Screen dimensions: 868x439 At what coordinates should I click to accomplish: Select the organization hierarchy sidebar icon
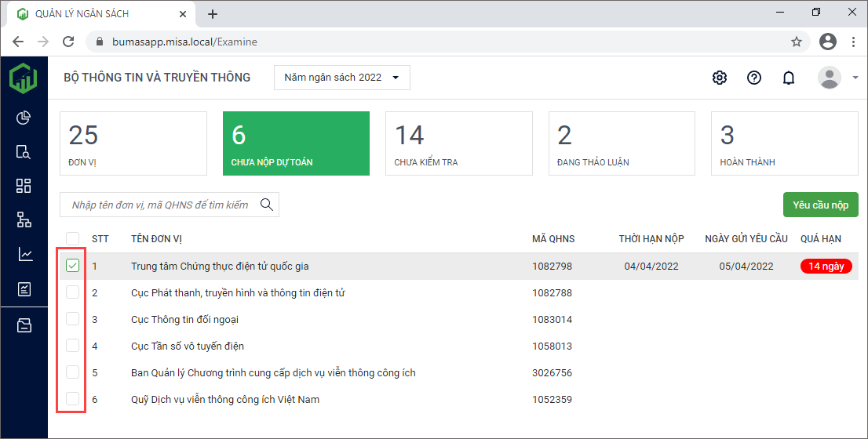click(24, 220)
